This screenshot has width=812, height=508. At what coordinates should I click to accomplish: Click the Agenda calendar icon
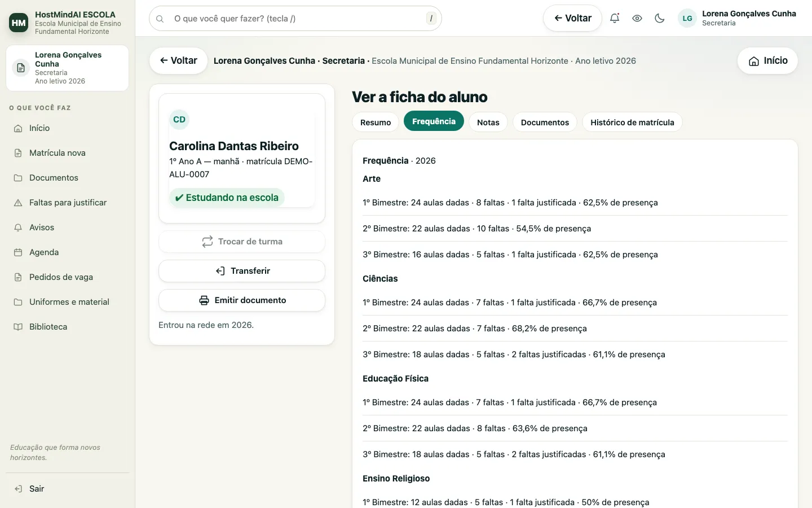pyautogui.click(x=18, y=252)
